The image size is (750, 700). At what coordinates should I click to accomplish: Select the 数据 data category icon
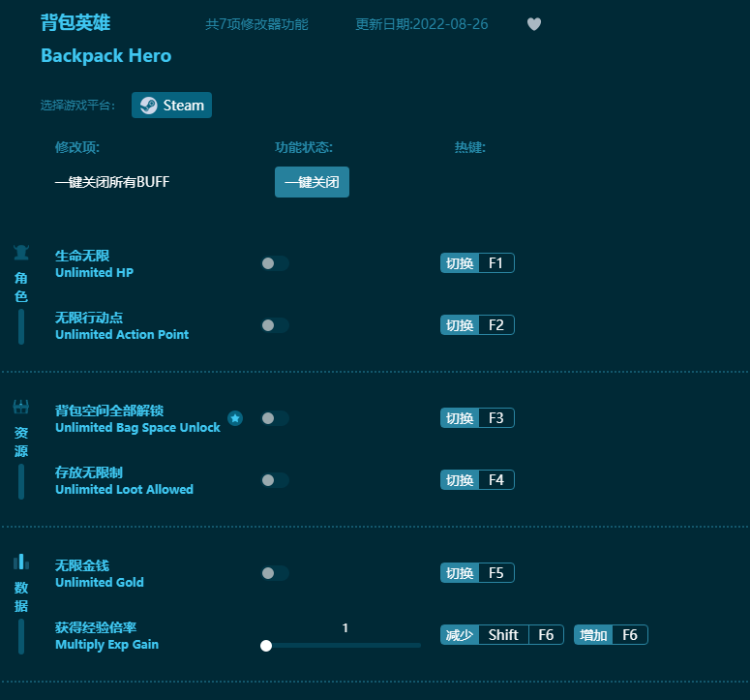(21, 562)
